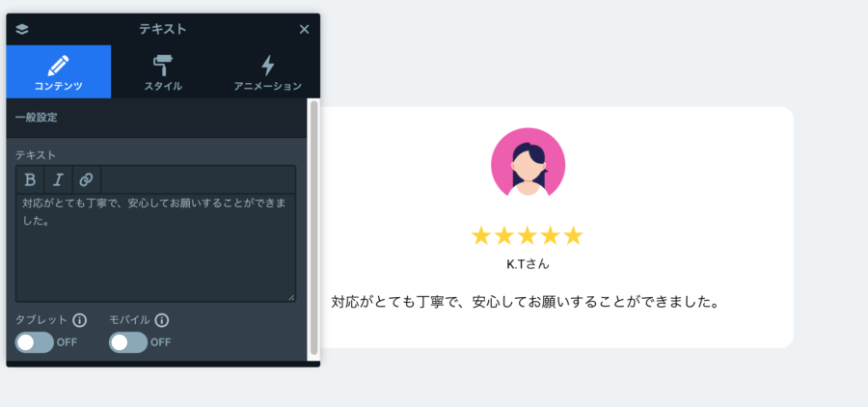Close the テキスト panel with the X
This screenshot has width=868, height=407.
[304, 29]
